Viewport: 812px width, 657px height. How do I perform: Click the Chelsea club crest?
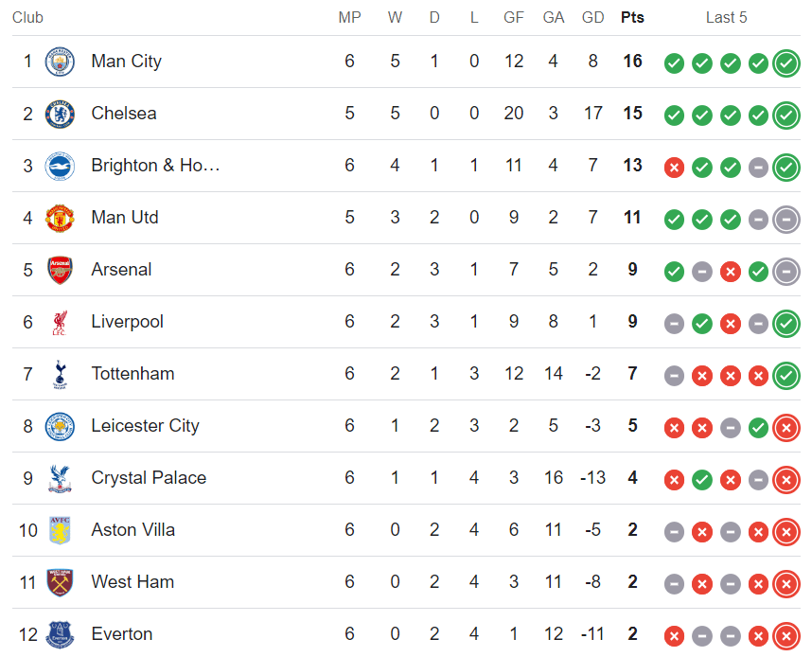[x=60, y=114]
